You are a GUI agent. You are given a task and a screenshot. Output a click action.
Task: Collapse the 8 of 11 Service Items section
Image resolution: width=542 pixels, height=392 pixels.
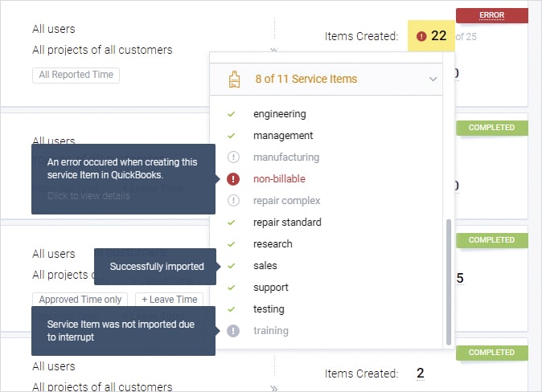[x=433, y=79]
